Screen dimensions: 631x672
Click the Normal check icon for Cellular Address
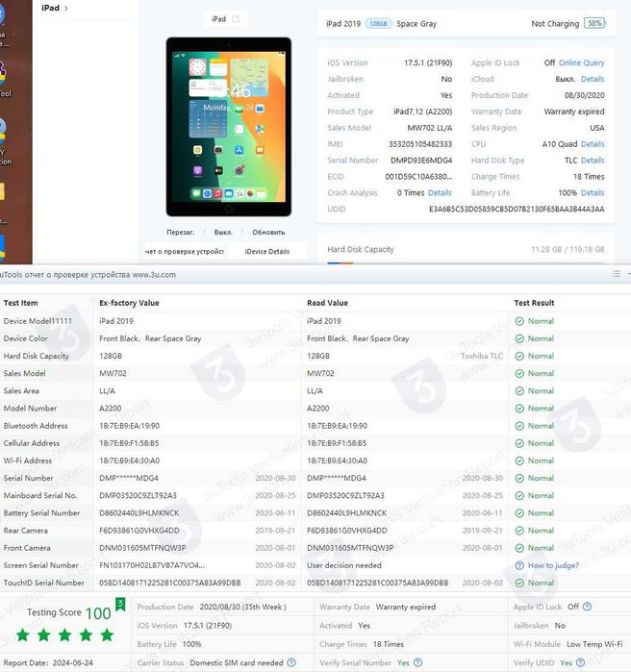click(519, 443)
